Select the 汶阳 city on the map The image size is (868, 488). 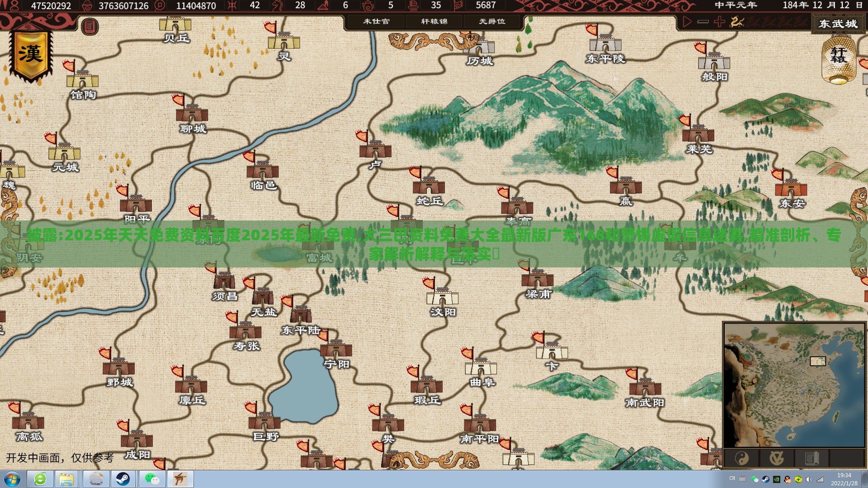pos(442,296)
